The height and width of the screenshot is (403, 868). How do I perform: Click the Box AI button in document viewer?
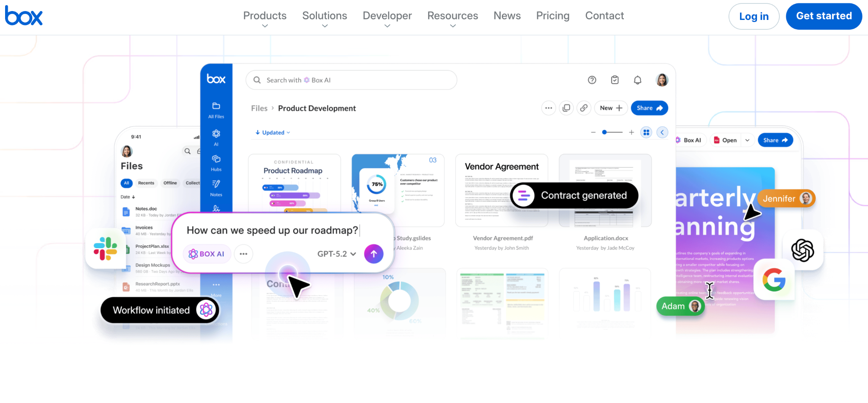click(x=690, y=140)
